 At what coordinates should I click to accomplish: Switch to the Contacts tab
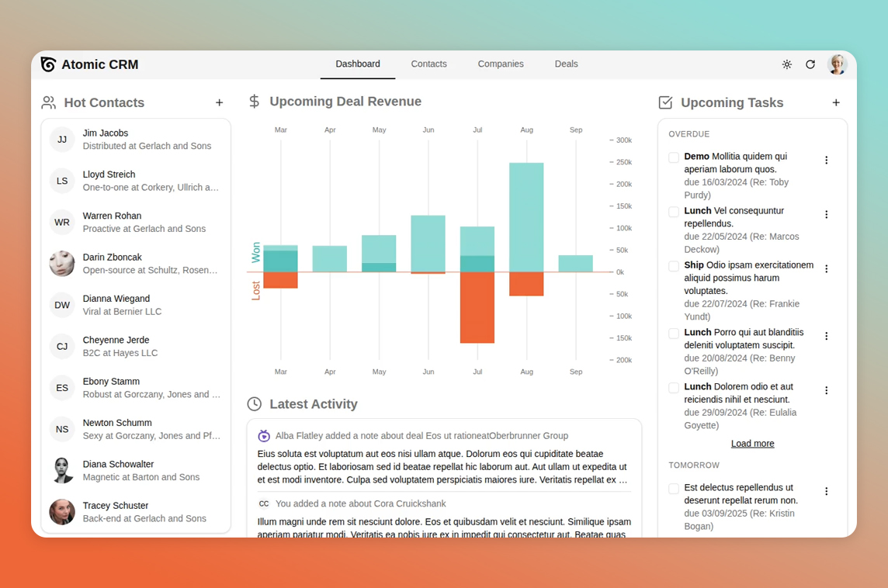[x=428, y=64]
